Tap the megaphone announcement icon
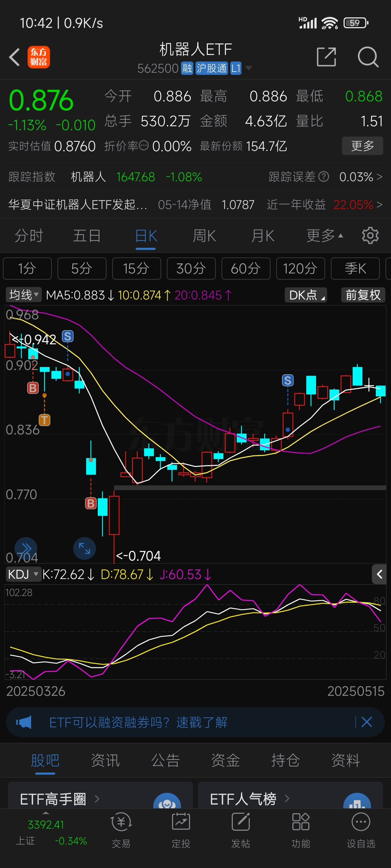The image size is (391, 868). [24, 722]
